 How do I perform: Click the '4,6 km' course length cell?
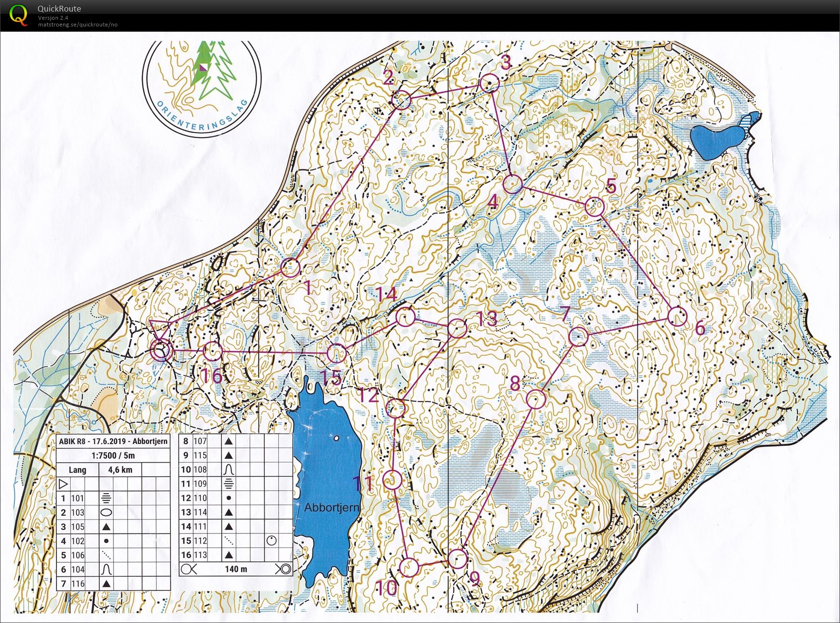coord(120,469)
